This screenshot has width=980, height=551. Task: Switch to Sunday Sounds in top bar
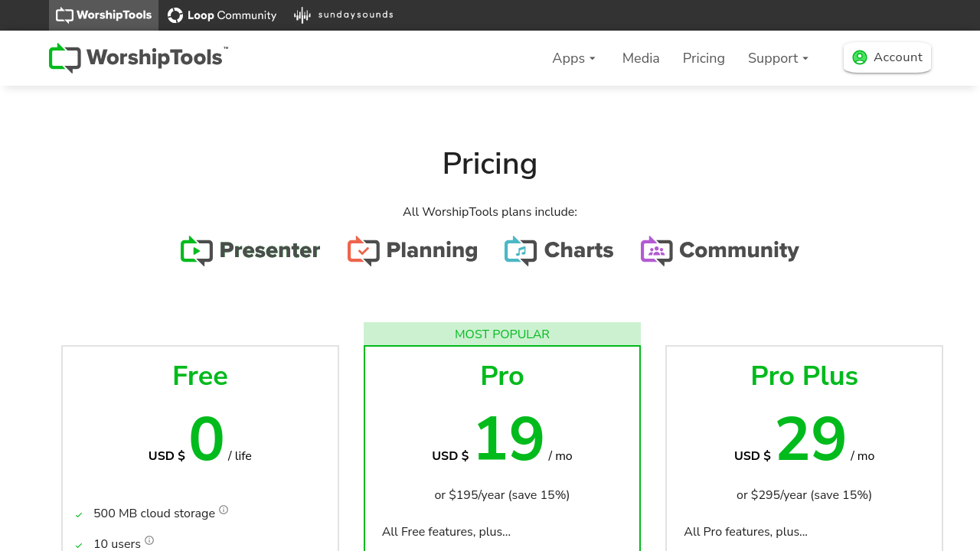[344, 15]
